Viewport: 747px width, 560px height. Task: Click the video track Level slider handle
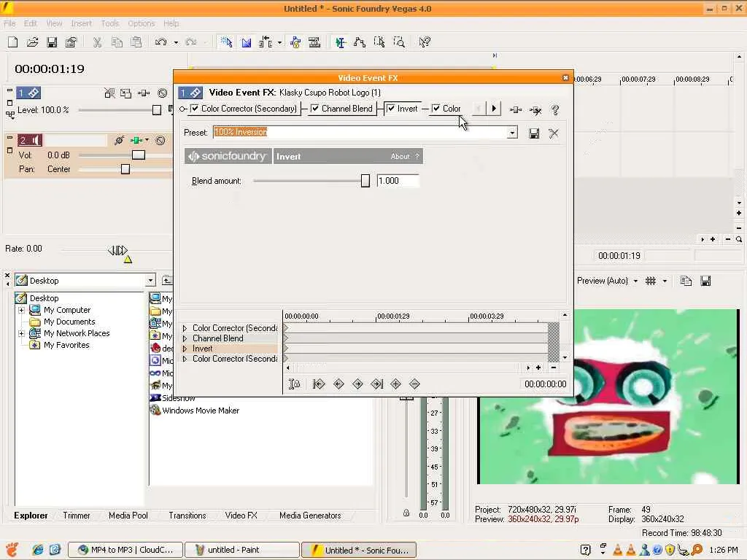157,111
